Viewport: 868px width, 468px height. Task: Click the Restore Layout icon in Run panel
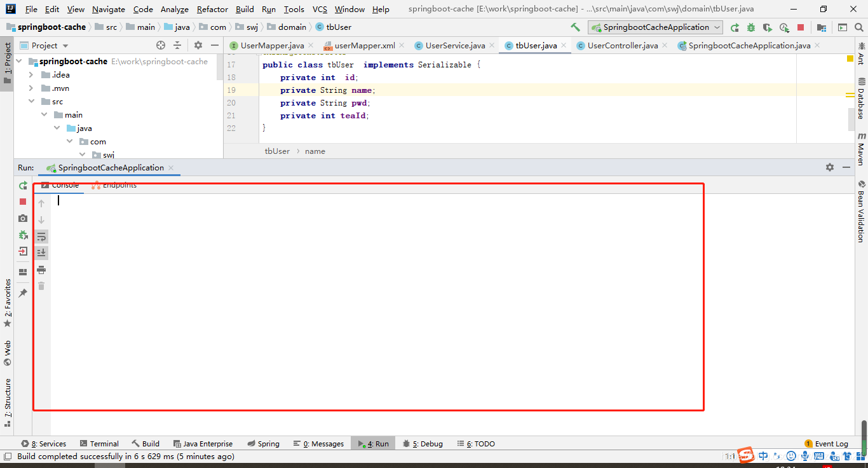pyautogui.click(x=23, y=272)
